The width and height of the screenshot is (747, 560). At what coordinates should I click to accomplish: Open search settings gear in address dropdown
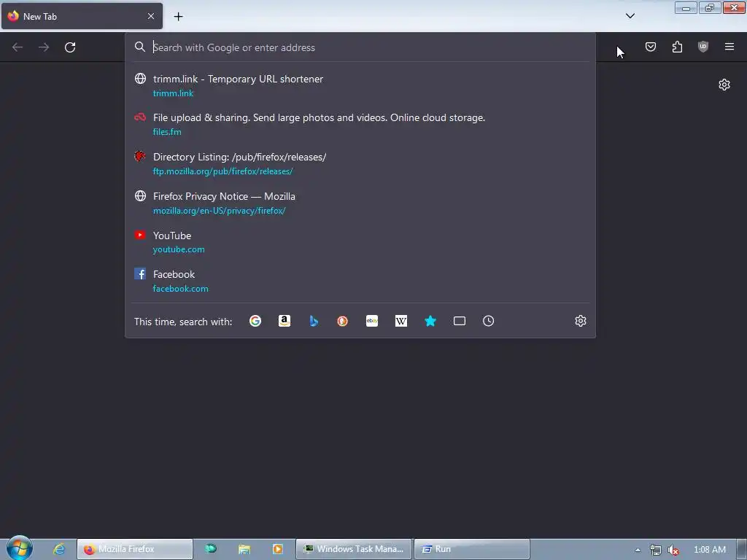(x=580, y=321)
